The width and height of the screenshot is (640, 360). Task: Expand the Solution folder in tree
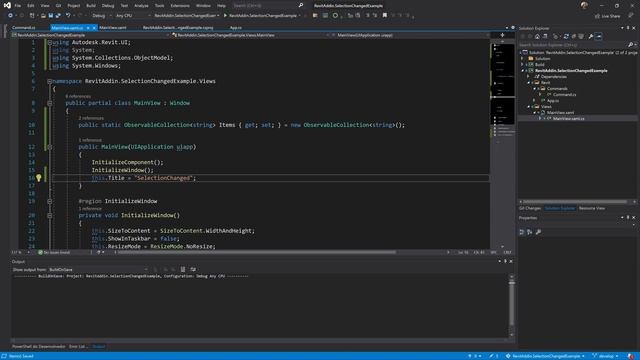click(x=522, y=58)
